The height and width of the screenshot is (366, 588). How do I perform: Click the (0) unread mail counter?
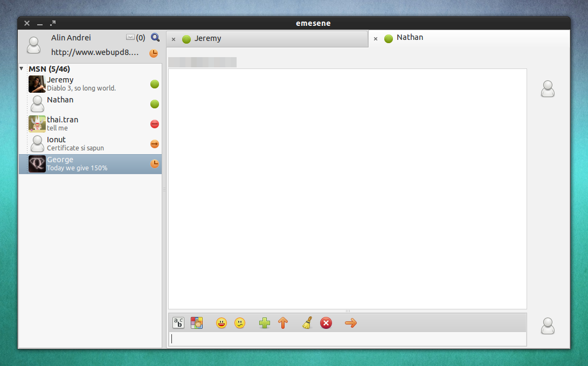(x=141, y=38)
